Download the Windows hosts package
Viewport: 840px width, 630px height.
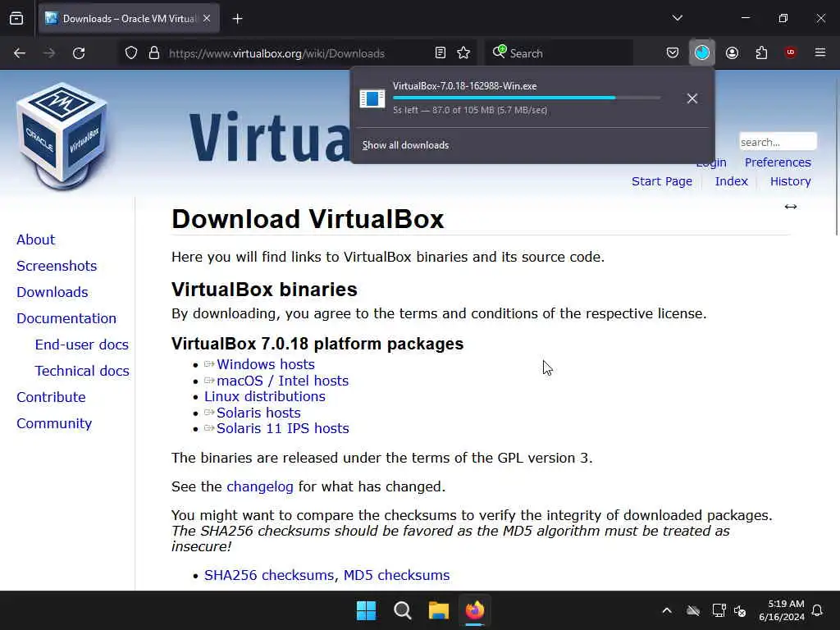click(x=265, y=364)
